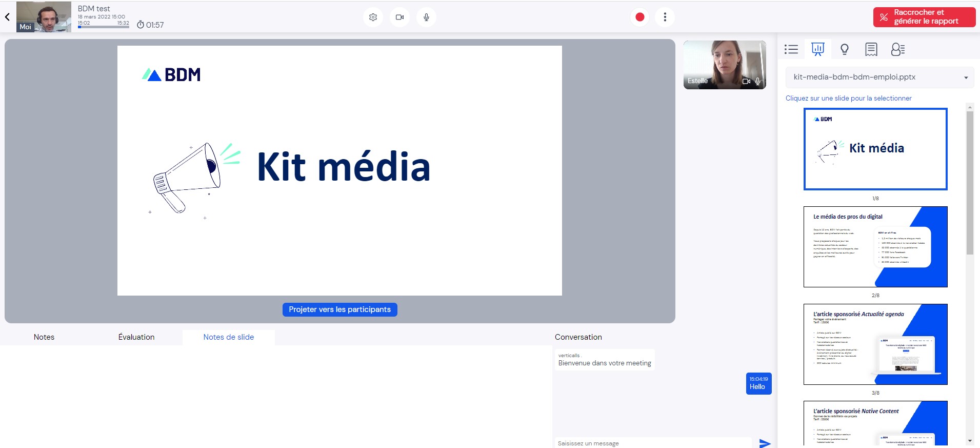Mute my microphone from the top bar
The width and height of the screenshot is (980, 448).
click(x=426, y=17)
